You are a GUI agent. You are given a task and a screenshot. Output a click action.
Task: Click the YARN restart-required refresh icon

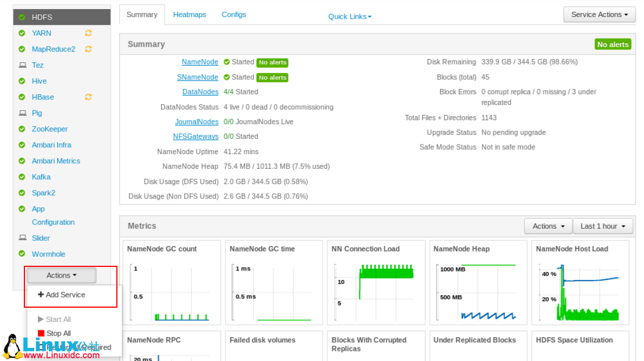88,33
